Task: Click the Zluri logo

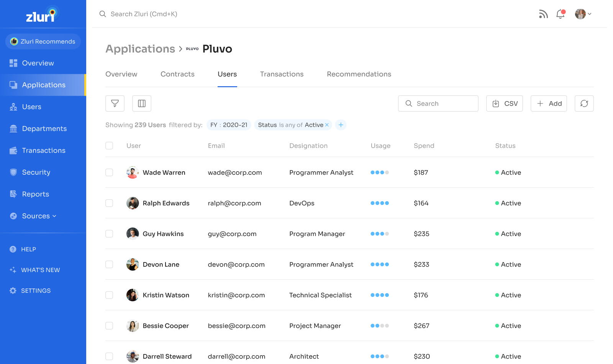Action: pos(42,15)
